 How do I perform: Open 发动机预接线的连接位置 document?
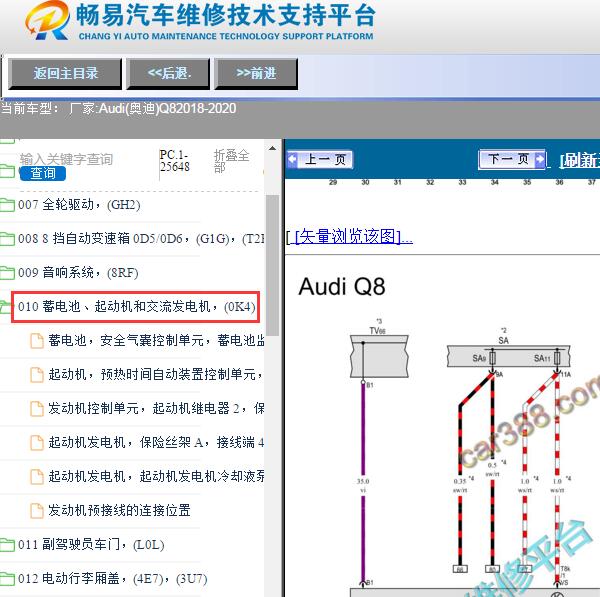pyautogui.click(x=119, y=511)
